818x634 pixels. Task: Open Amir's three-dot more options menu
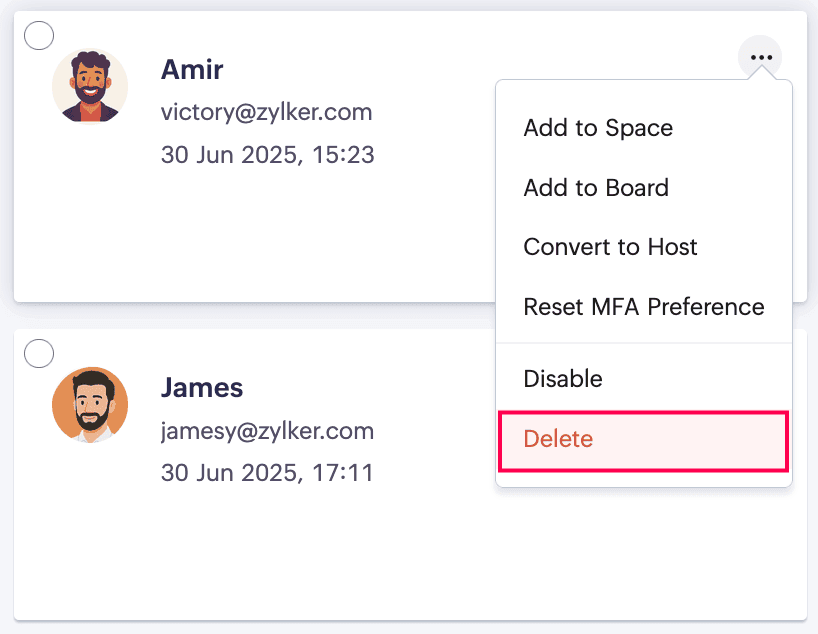(x=760, y=57)
